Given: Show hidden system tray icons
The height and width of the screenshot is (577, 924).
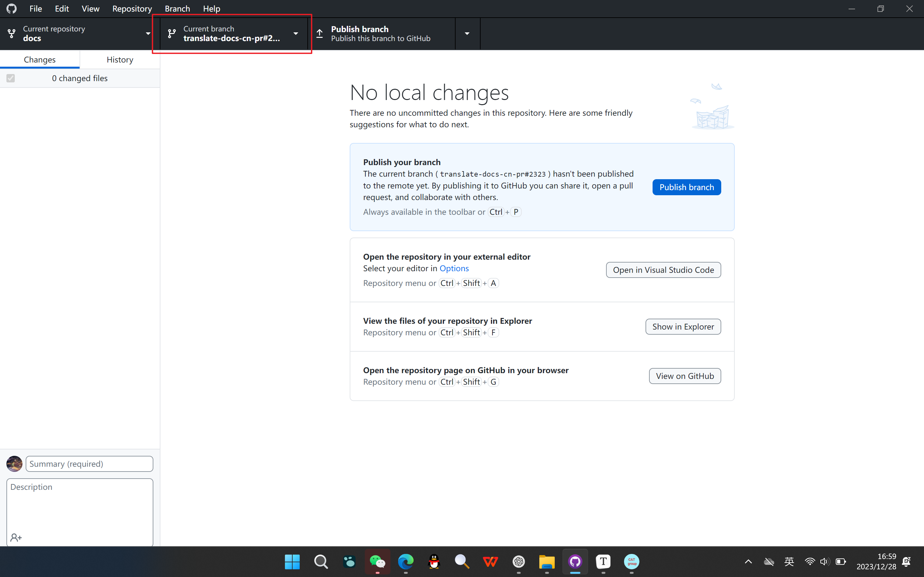Looking at the screenshot, I should (x=749, y=561).
